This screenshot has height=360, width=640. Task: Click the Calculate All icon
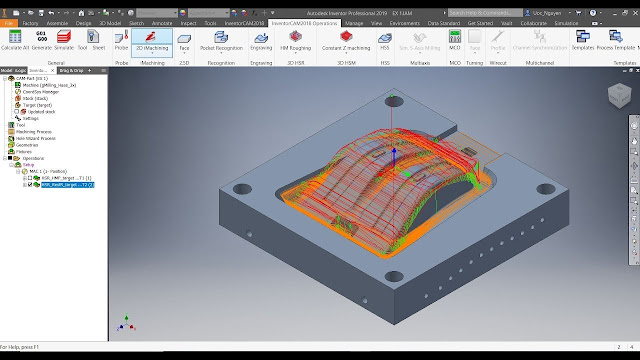tap(15, 37)
